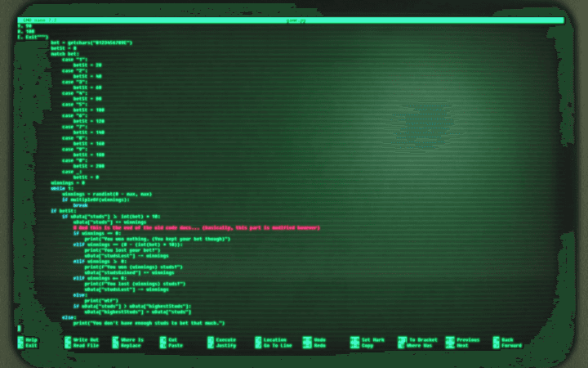Select the Exit shortcut in the bottom bar

pyautogui.click(x=31, y=345)
